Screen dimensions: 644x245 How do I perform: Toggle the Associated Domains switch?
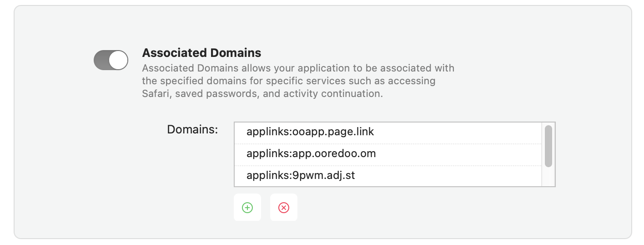[x=111, y=60]
